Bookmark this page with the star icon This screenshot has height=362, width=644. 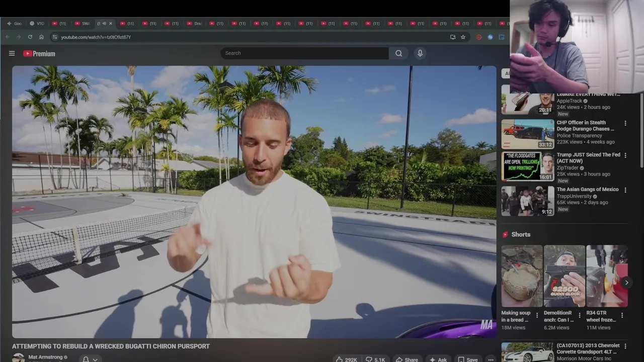pyautogui.click(x=463, y=37)
